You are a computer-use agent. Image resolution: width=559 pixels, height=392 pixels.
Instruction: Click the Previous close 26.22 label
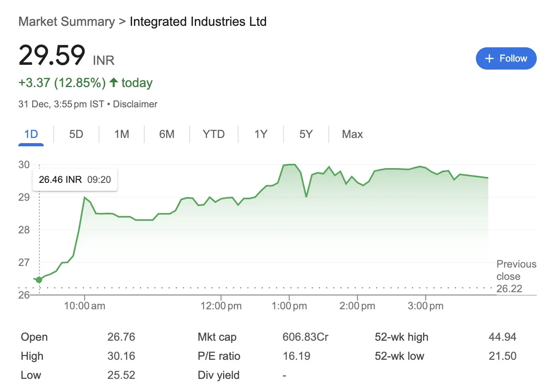516,276
